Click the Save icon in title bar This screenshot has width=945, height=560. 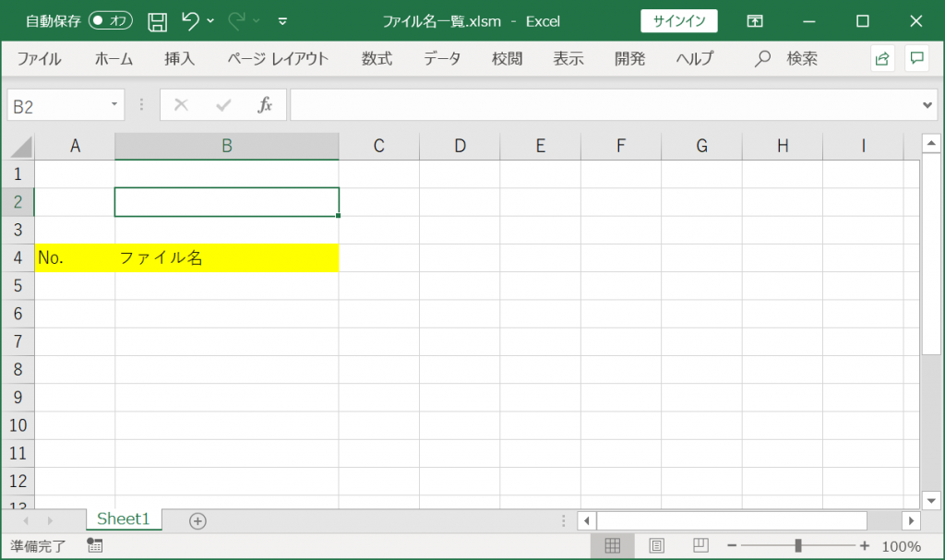[x=157, y=22]
